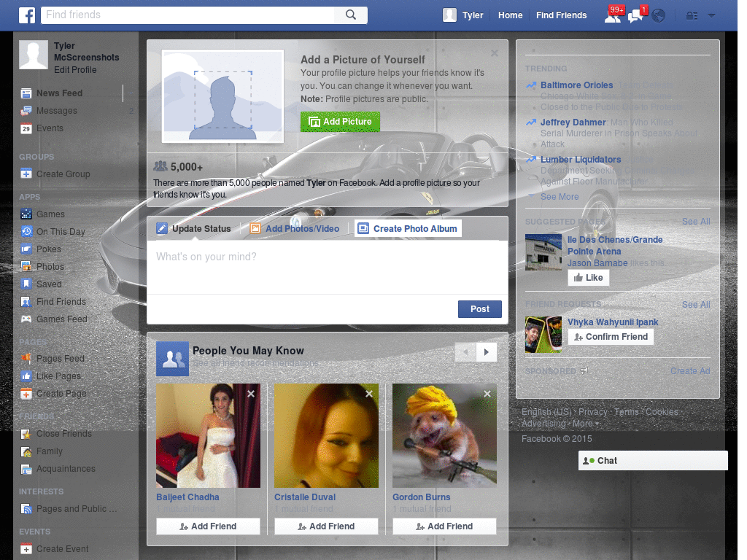This screenshot has height=560, width=747.
Task: Click Create Page icon in sidebar
Action: (x=26, y=394)
